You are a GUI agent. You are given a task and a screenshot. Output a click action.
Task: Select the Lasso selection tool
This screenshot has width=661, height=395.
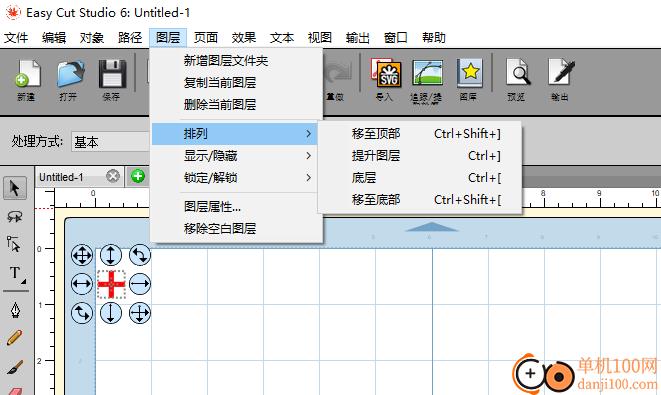15,217
